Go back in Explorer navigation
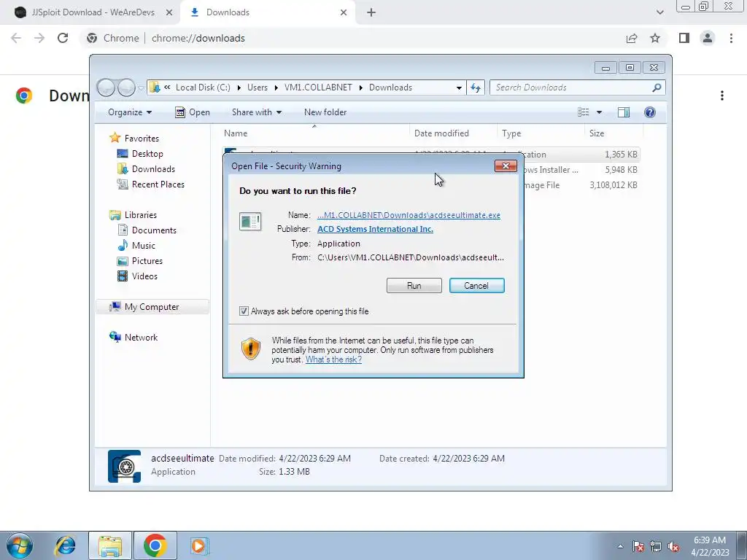Image resolution: width=747 pixels, height=560 pixels. (x=106, y=87)
